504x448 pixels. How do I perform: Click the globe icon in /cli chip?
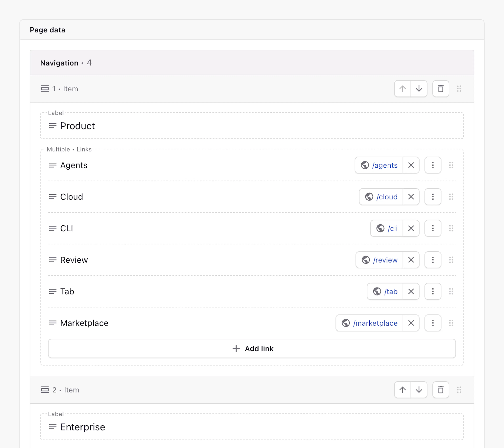click(380, 228)
